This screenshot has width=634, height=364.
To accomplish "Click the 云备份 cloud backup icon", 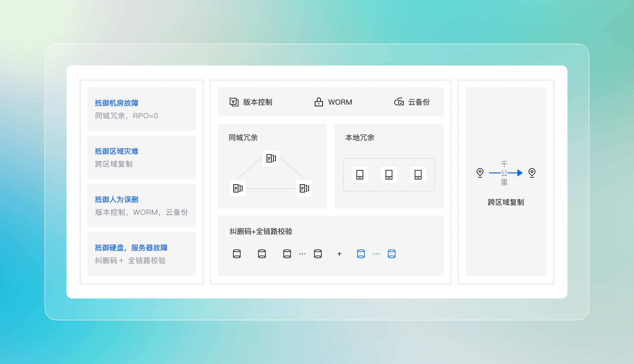I will pos(399,102).
